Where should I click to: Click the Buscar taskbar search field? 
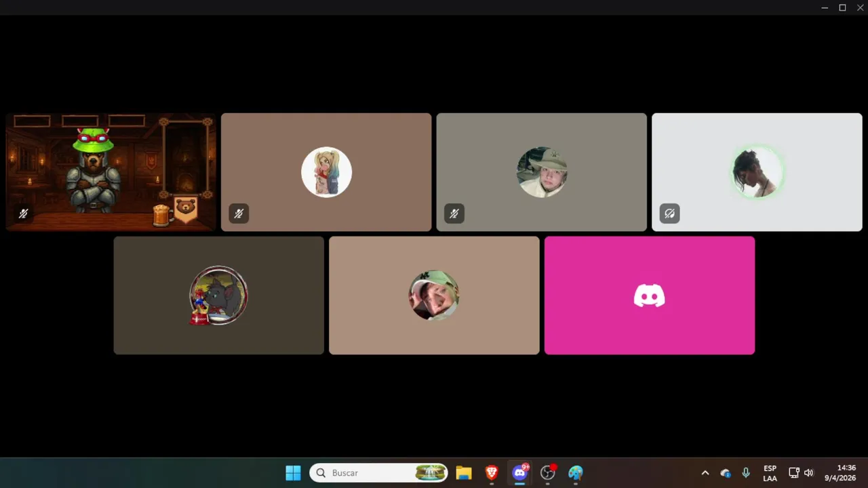[379, 473]
